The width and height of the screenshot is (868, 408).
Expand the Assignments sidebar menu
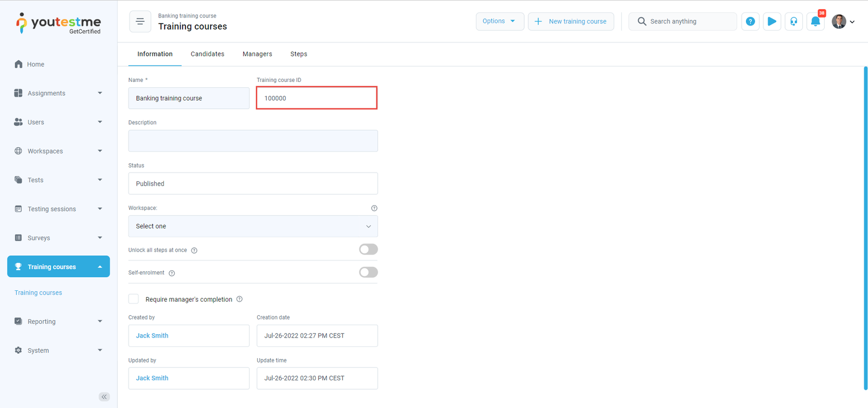58,93
